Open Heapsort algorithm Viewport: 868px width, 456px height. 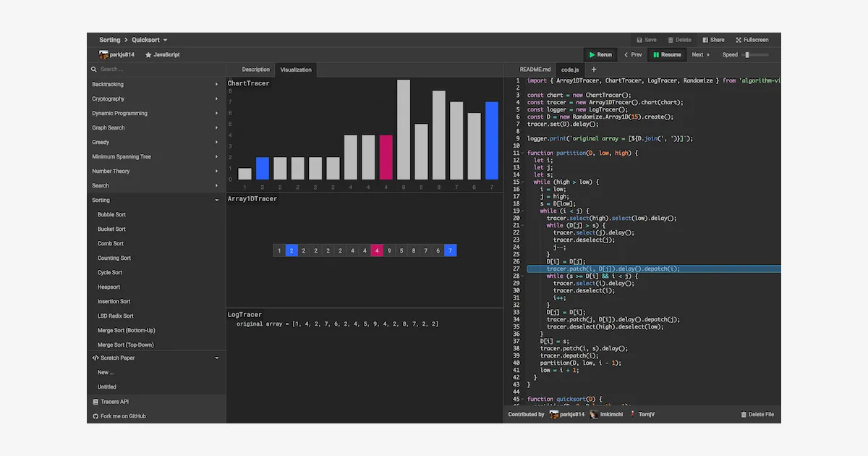tap(156, 287)
